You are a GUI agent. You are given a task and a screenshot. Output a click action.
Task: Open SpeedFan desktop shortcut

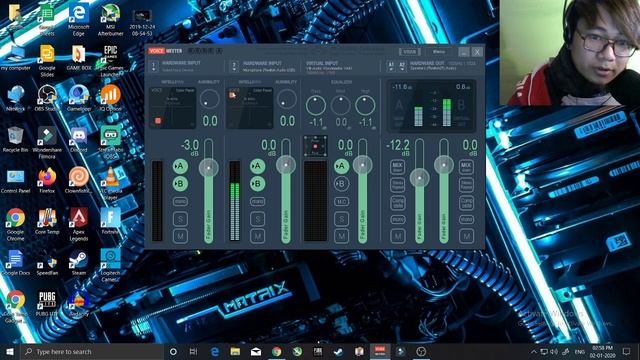coord(47,262)
